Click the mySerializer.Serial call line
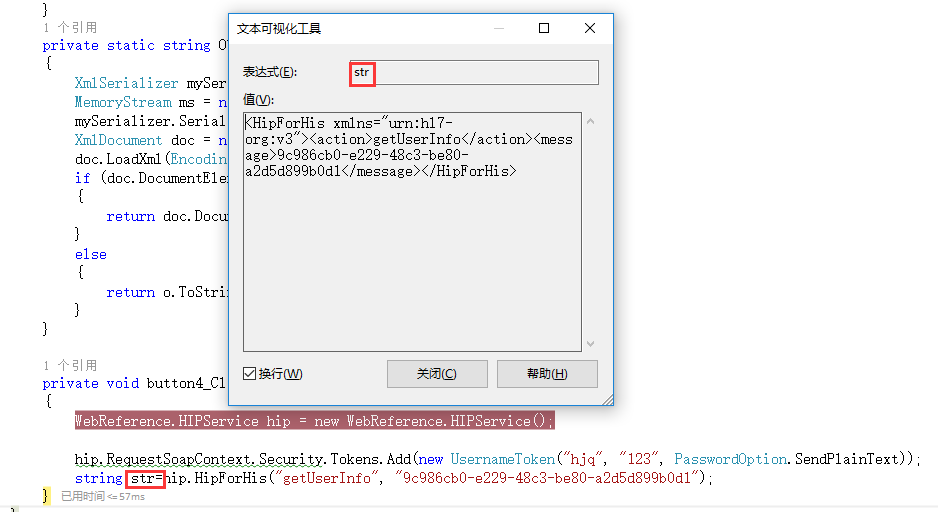 150,121
